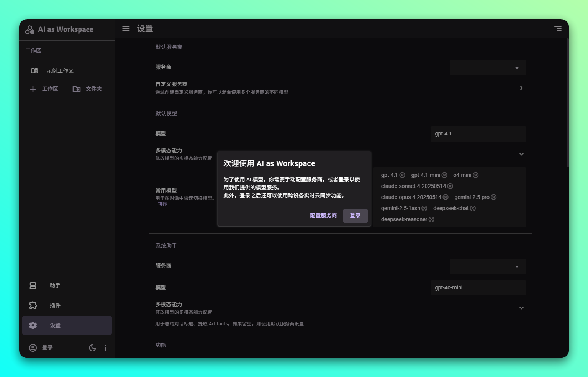Open the right panel list icon

[x=558, y=29]
